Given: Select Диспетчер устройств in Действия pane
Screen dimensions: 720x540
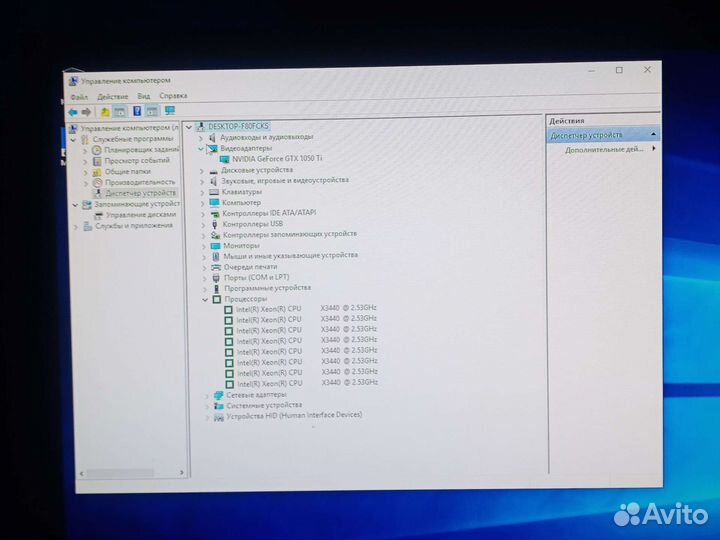Looking at the screenshot, I should pyautogui.click(x=586, y=135).
